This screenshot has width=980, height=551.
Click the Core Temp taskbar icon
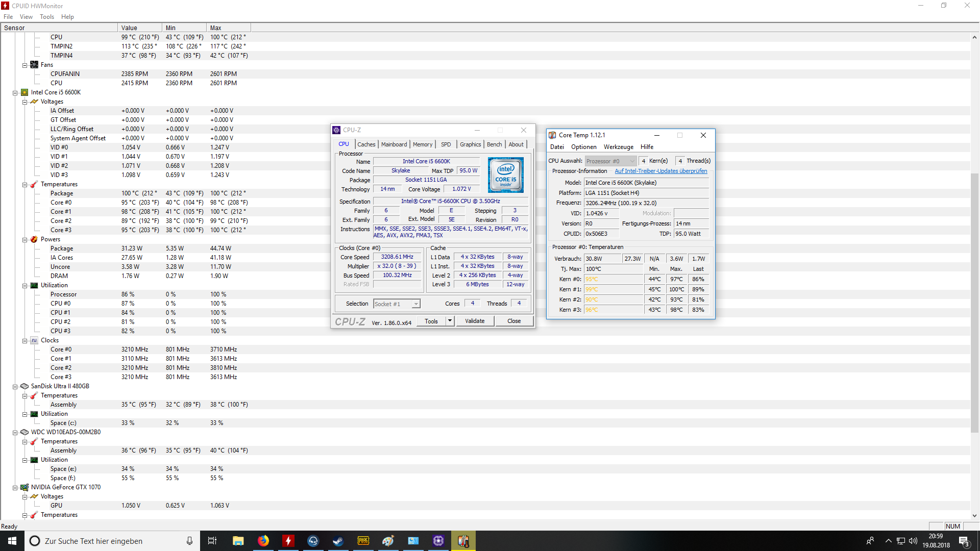click(463, 541)
